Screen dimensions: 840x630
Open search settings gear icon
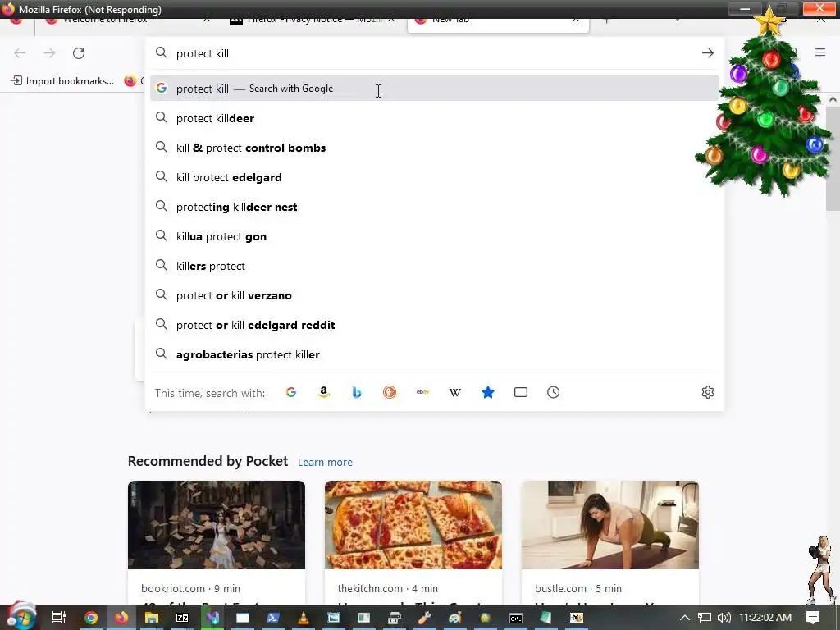(708, 392)
